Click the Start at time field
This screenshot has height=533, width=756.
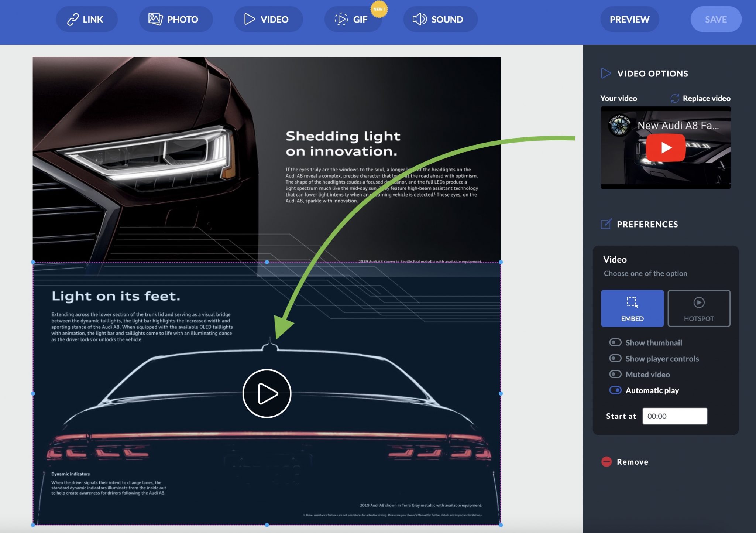click(x=675, y=416)
